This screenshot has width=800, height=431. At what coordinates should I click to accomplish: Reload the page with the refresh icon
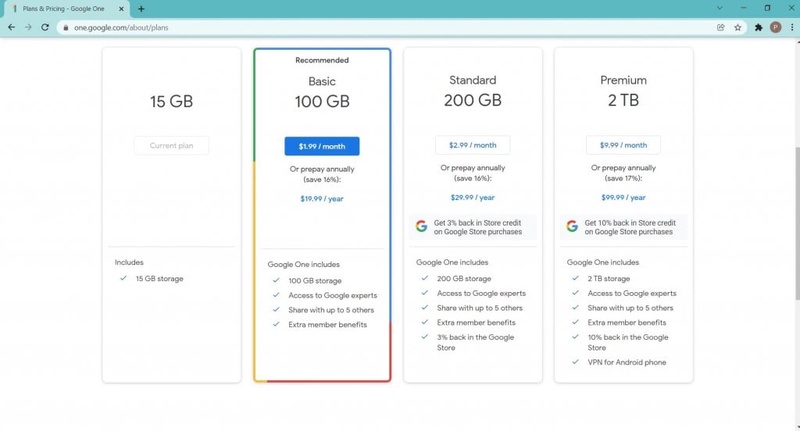point(45,28)
